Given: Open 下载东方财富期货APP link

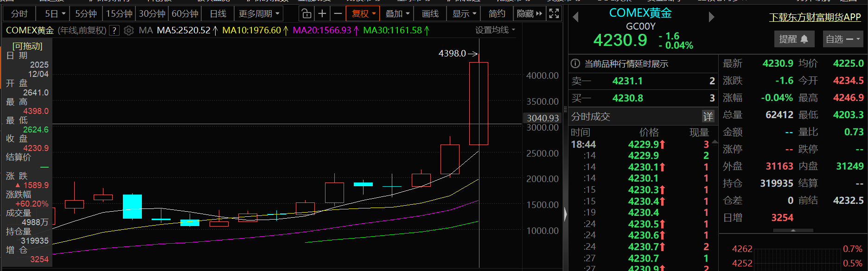Looking at the screenshot, I should 815,18.
